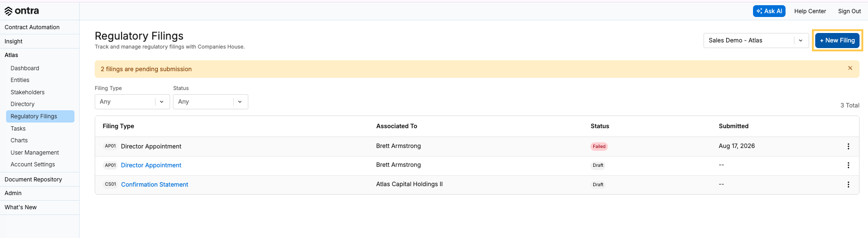Click the Ontra logo icon
The image size is (868, 238).
pos(8,11)
